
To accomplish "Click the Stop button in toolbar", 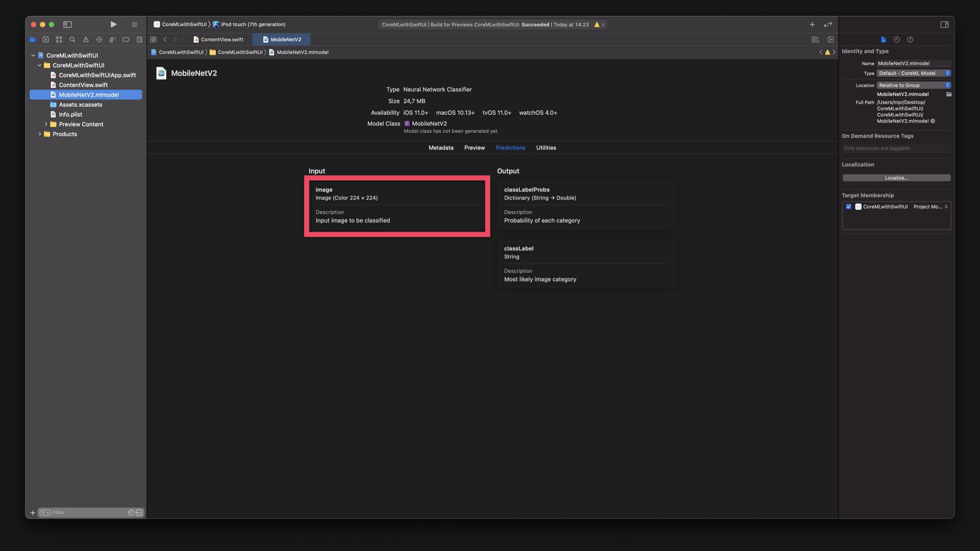I will coord(134,24).
